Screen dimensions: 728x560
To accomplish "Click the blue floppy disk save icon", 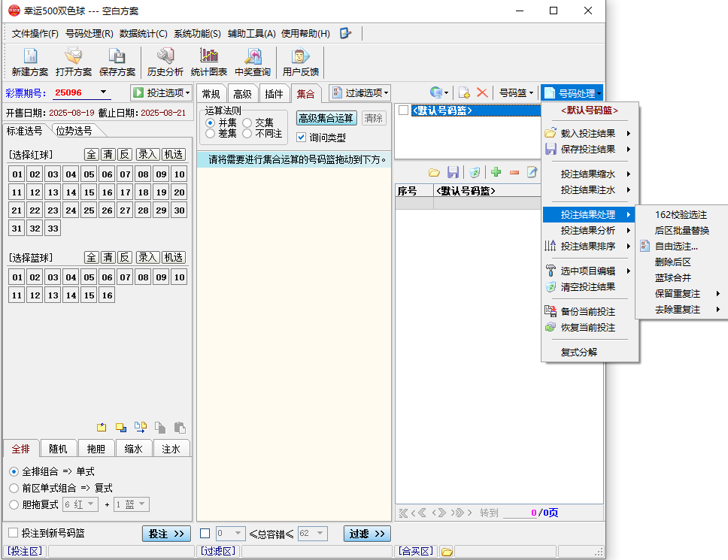I will (x=453, y=172).
